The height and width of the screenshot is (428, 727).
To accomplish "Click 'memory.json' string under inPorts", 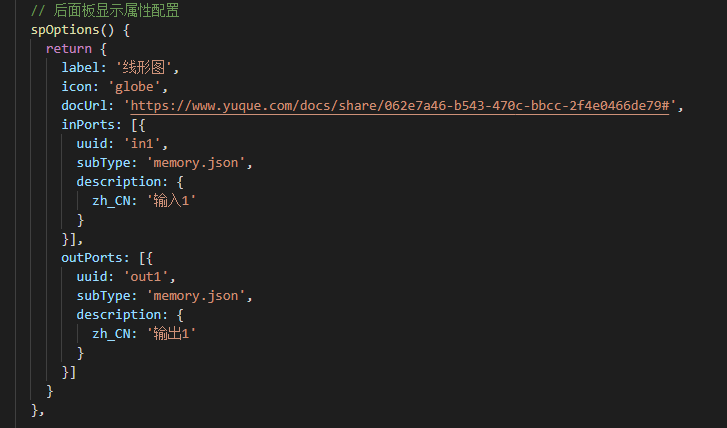I will [198, 163].
